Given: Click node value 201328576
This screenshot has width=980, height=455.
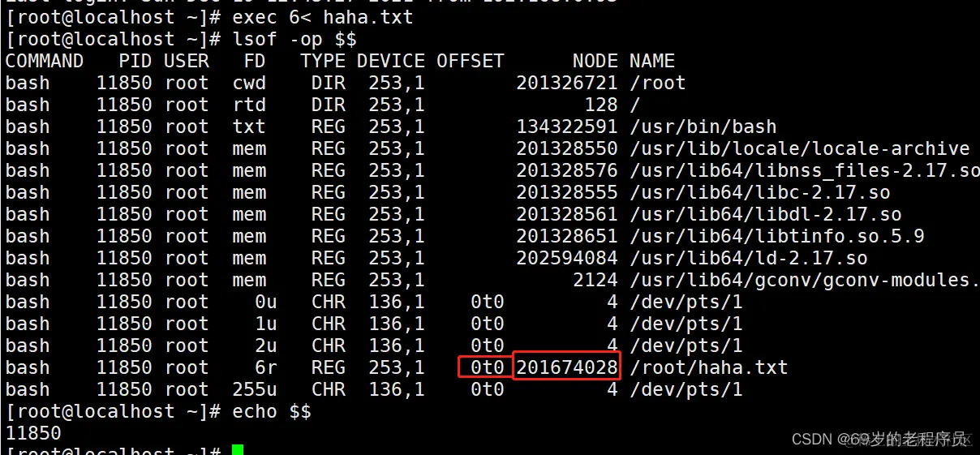Looking at the screenshot, I should click(567, 170).
